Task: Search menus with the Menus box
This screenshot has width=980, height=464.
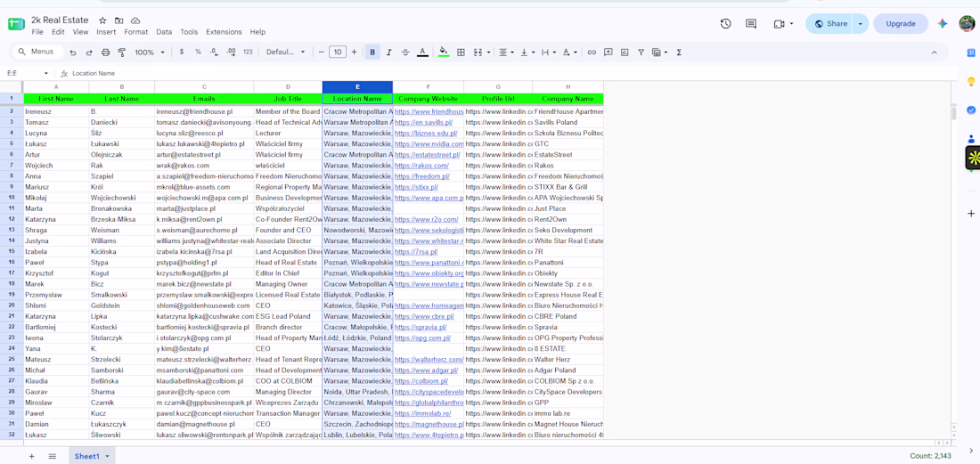Action: tap(38, 52)
